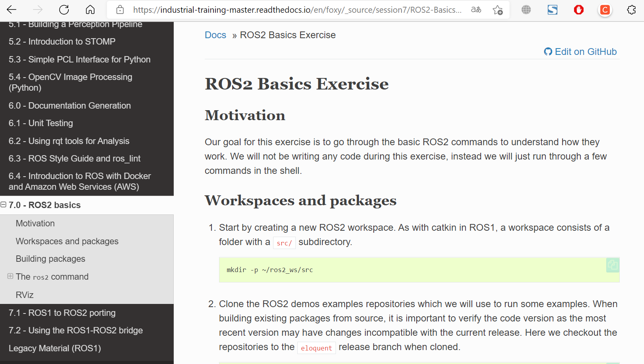Collapse the "7.0 - ROS2 basics" section

click(x=4, y=204)
